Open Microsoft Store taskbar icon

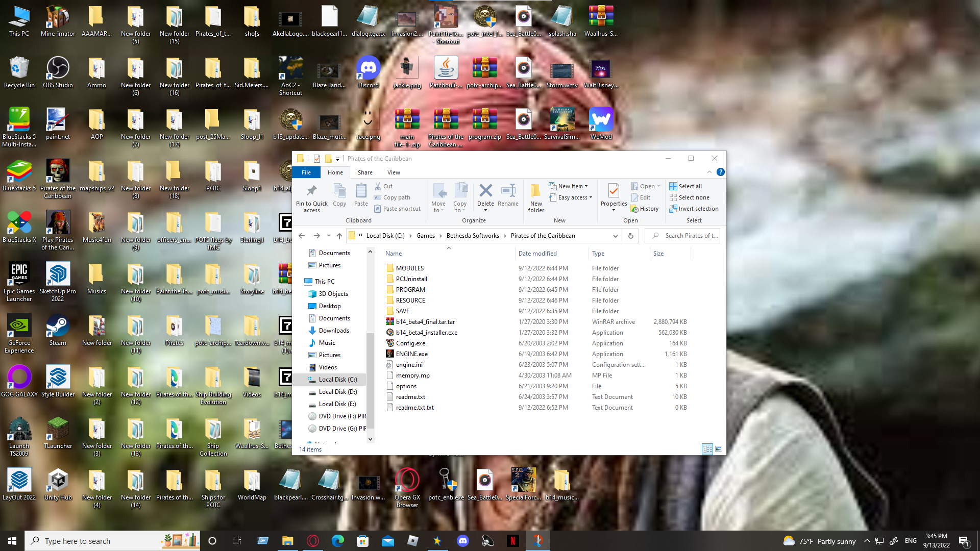coord(362,541)
